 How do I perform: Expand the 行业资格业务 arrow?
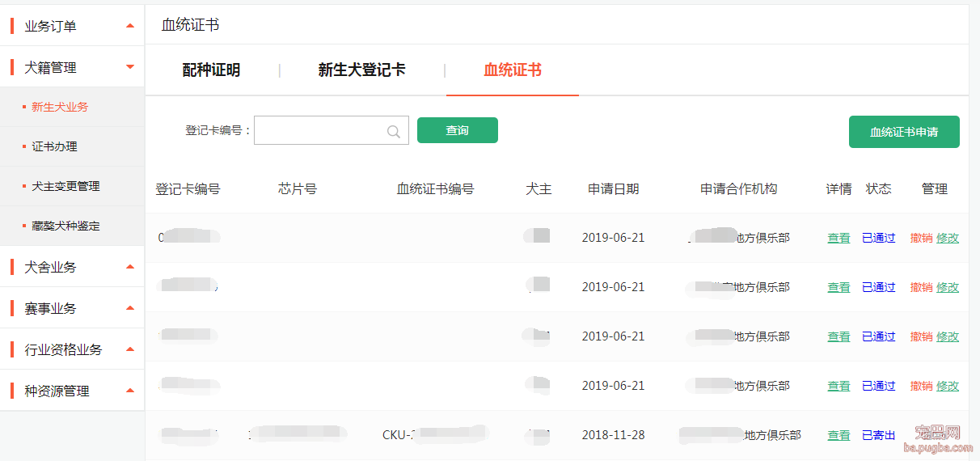(x=130, y=349)
